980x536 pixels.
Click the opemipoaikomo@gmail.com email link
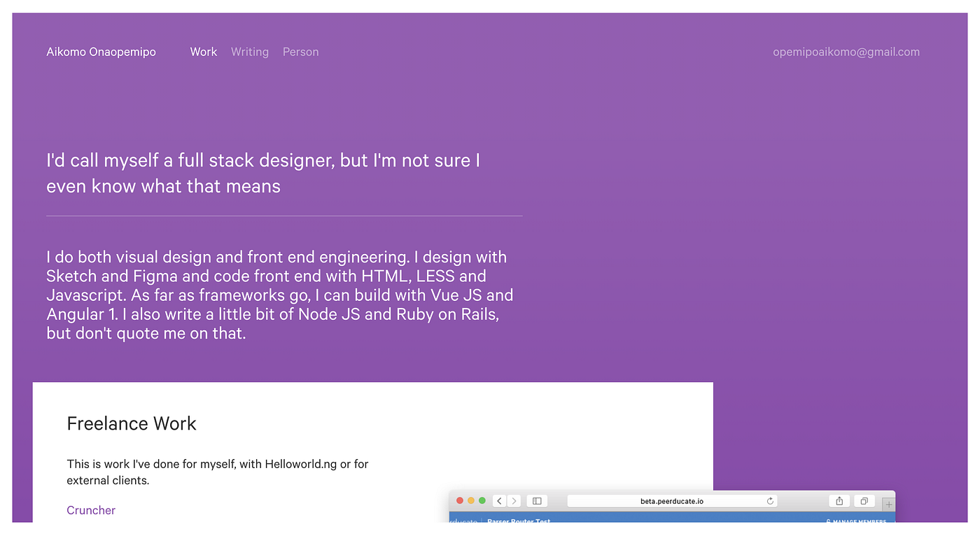(x=846, y=52)
